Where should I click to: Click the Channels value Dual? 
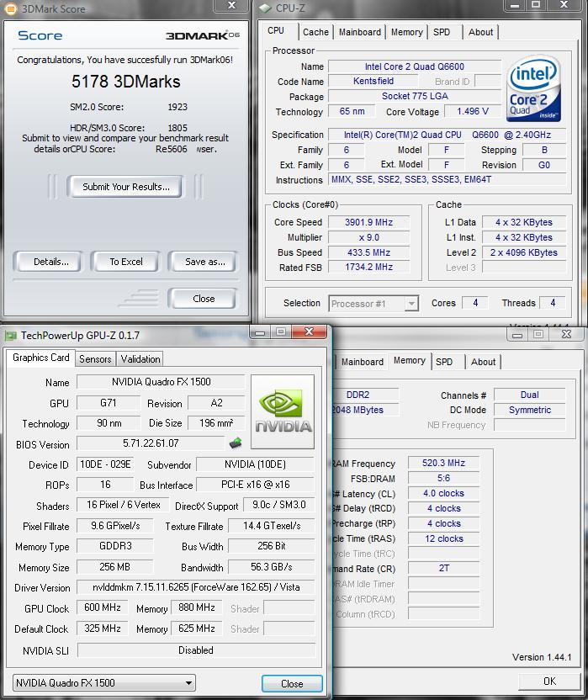(529, 395)
